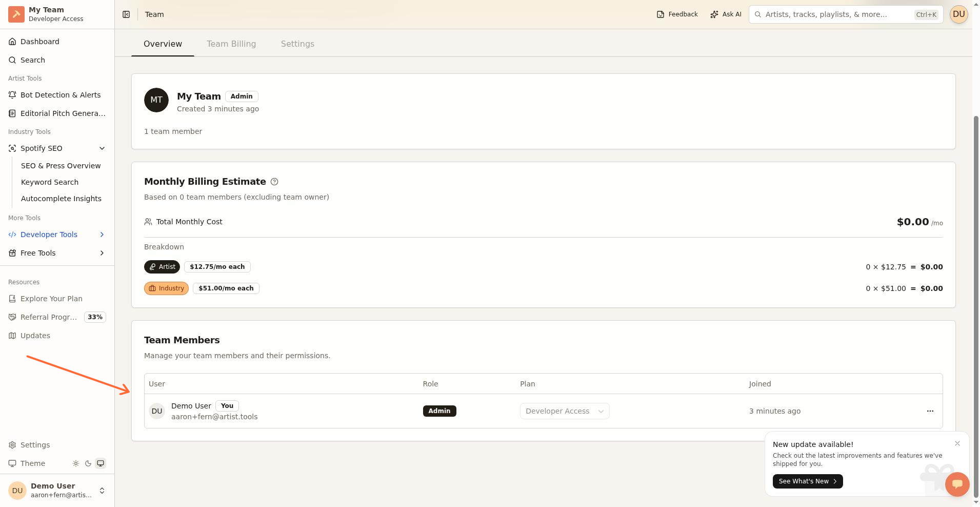Viewport: 980px width, 507px height.
Task: Open the Demo User account switcher
Action: pyautogui.click(x=57, y=491)
